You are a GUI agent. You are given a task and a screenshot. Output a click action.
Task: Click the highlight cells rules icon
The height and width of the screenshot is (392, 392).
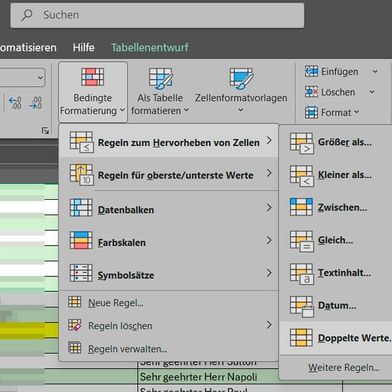pyautogui.click(x=82, y=142)
